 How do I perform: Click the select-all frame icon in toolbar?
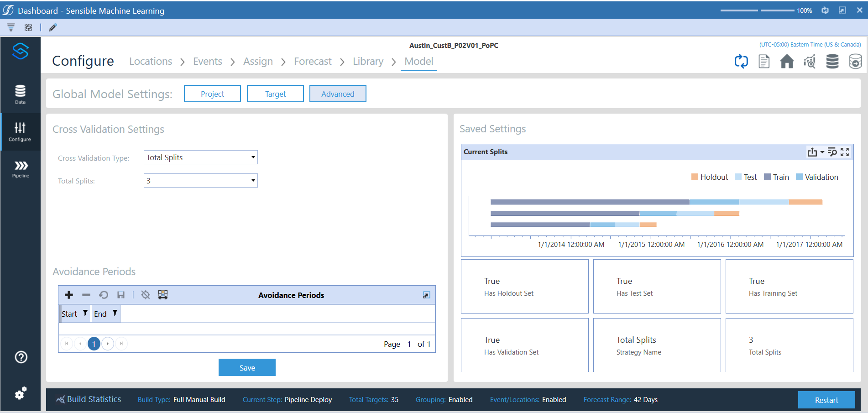pyautogui.click(x=28, y=27)
